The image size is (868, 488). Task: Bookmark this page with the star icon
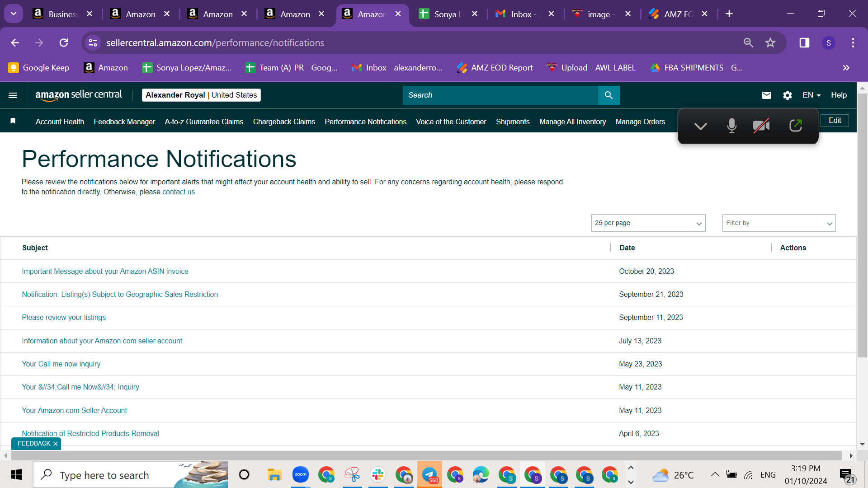pyautogui.click(x=770, y=42)
